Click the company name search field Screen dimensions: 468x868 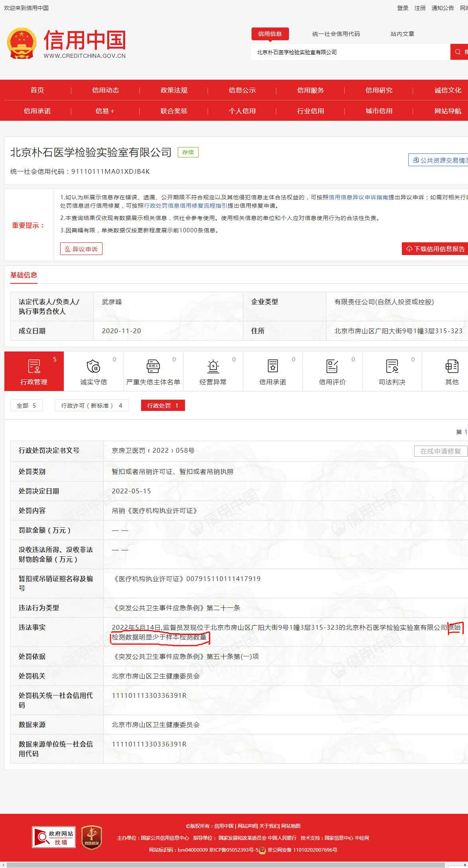click(x=350, y=52)
